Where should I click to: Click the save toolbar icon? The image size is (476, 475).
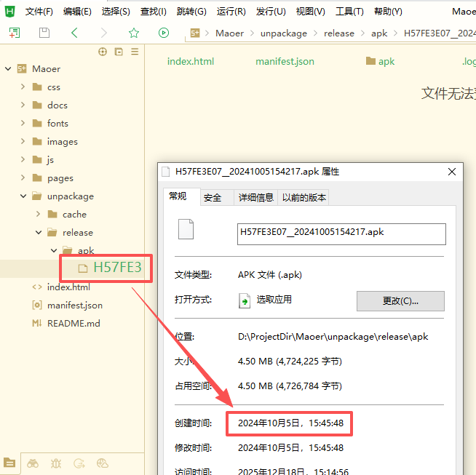pos(44,33)
